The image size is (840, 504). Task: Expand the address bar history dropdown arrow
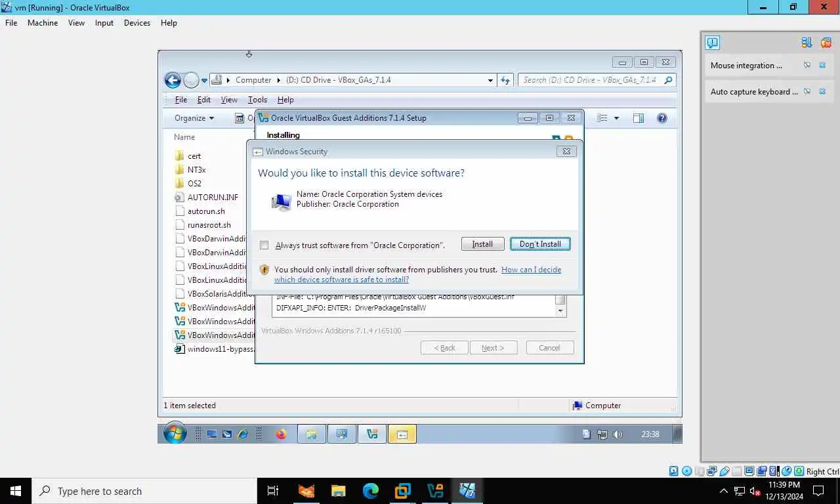(x=490, y=80)
